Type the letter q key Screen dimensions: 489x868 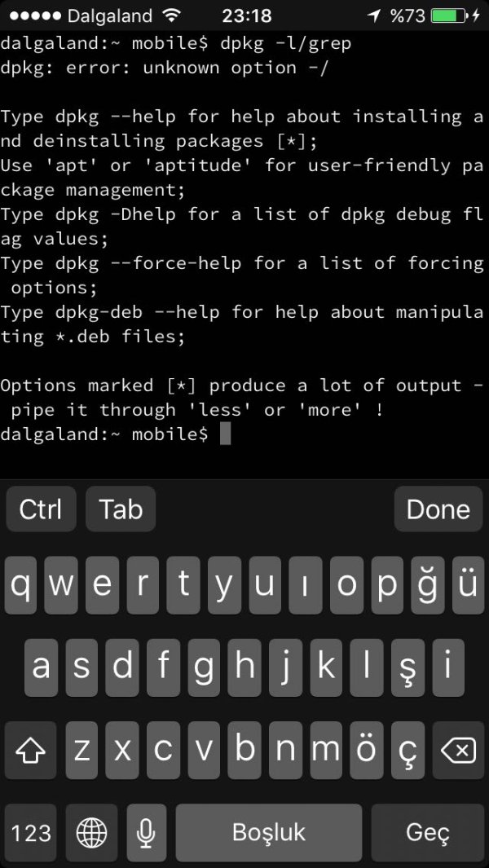[23, 586]
